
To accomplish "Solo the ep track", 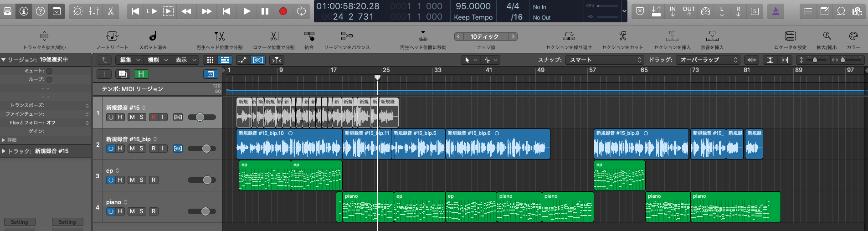I will coord(141,180).
